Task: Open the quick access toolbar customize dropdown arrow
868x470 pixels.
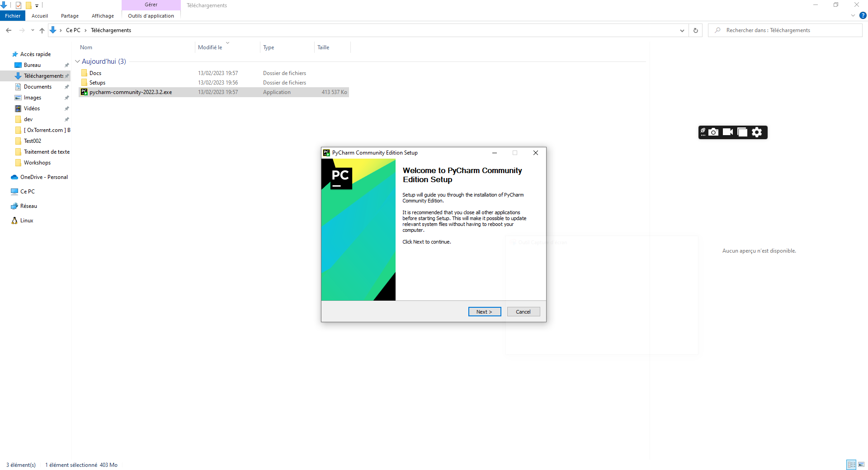Action: [37, 6]
